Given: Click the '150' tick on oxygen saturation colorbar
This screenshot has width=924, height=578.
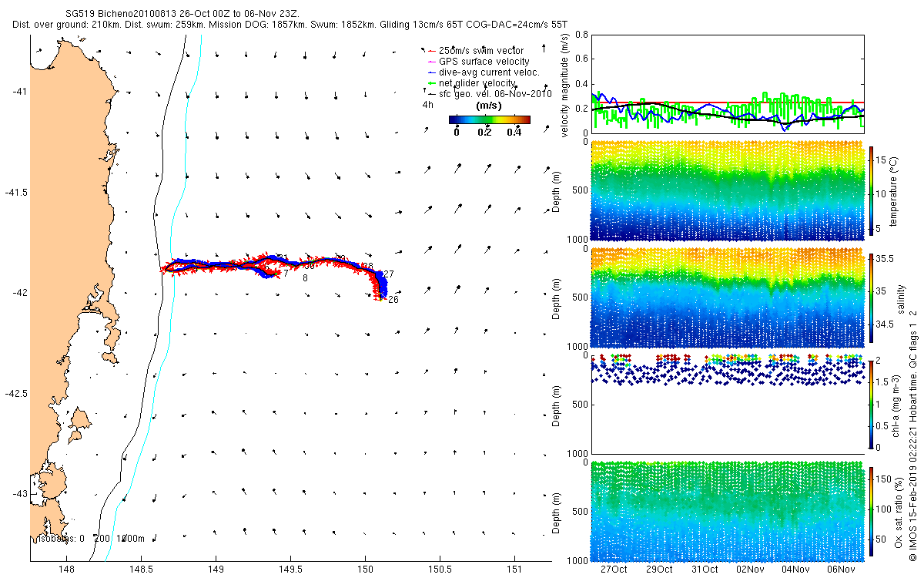Looking at the screenshot, I should [x=884, y=479].
